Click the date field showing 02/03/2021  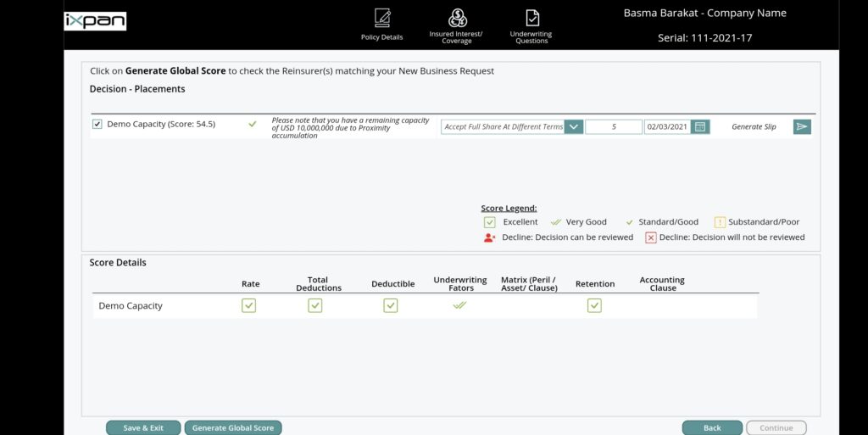[x=667, y=127]
